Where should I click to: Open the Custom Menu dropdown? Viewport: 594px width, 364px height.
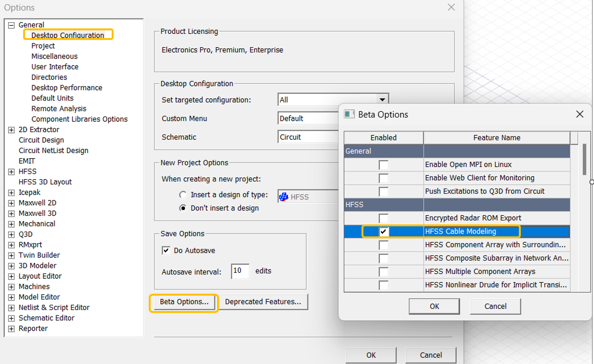point(309,118)
